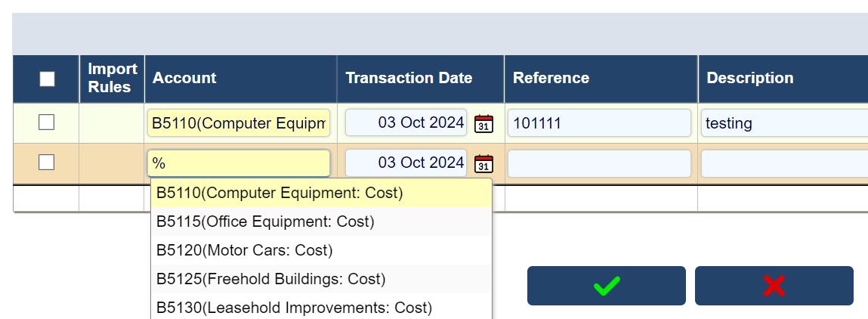The width and height of the screenshot is (868, 319).
Task: Toggle the select-all header checkbox
Action: [47, 79]
